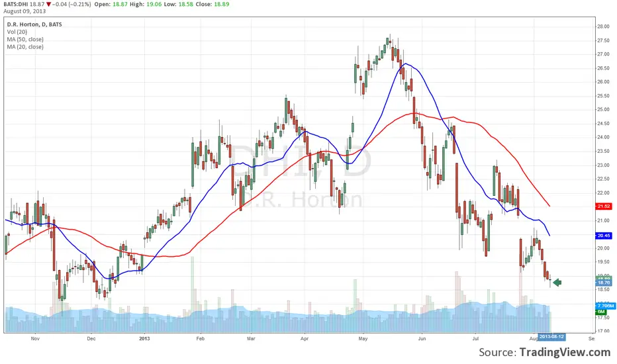Click the Close value 18.89
This screenshot has width=617, height=364.
222,5
